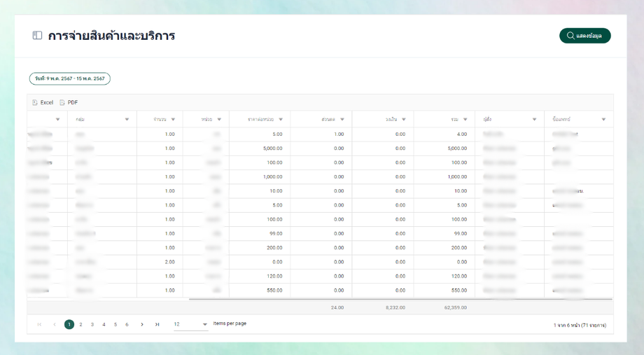This screenshot has height=355, width=644.
Task: Open the date range chip 9 พ.ค. 2567 - 15 พ.ค. 2567
Action: [70, 78]
